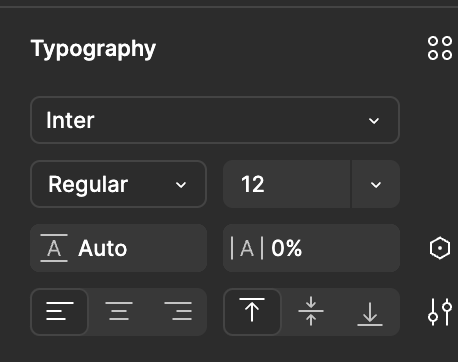Click the 0% letter spacing value

287,248
